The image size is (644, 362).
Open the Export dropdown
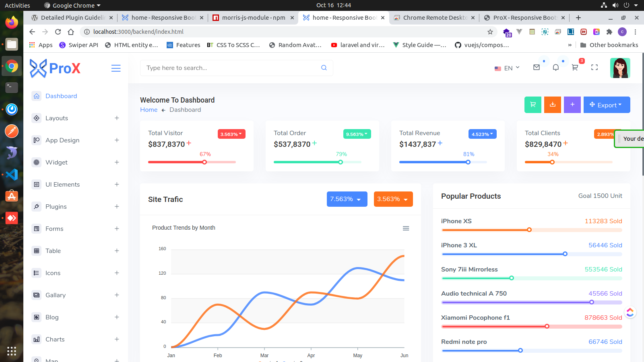tap(606, 105)
